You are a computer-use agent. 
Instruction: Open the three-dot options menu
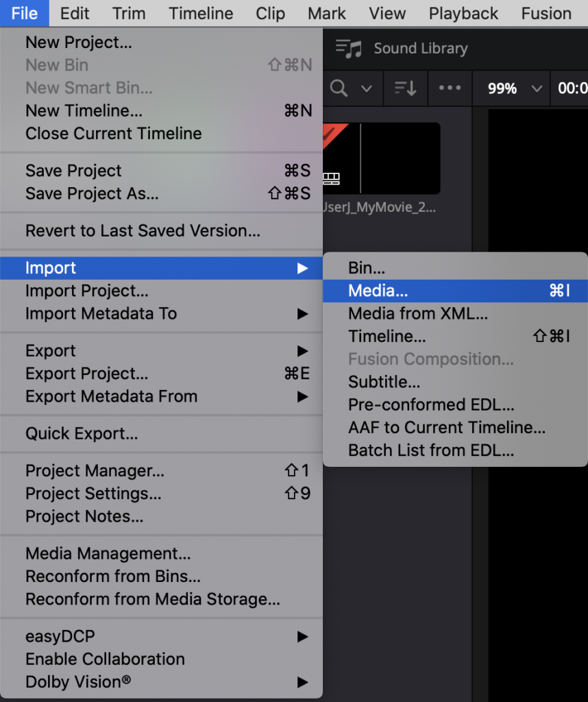pyautogui.click(x=450, y=88)
